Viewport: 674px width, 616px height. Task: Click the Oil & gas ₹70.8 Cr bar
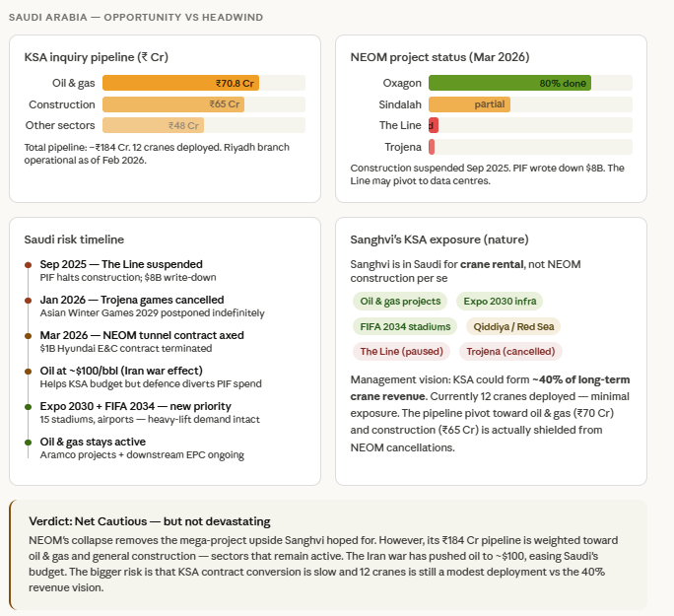pos(180,83)
